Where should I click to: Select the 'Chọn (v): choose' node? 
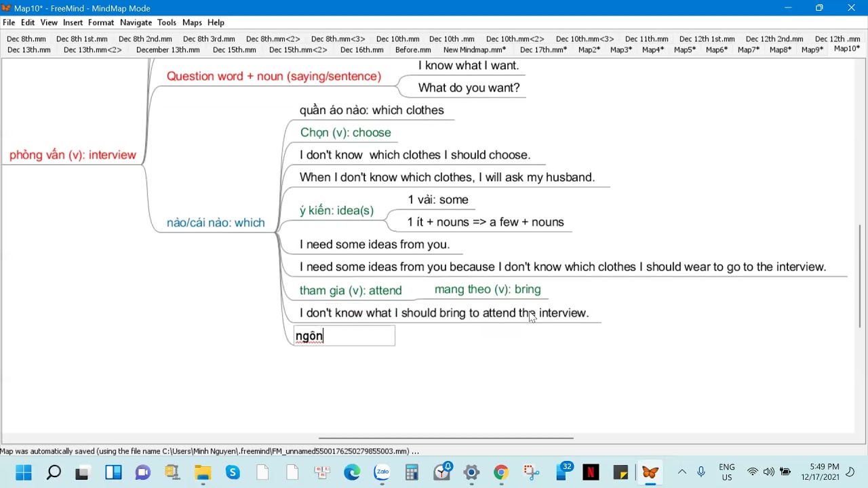[345, 132]
